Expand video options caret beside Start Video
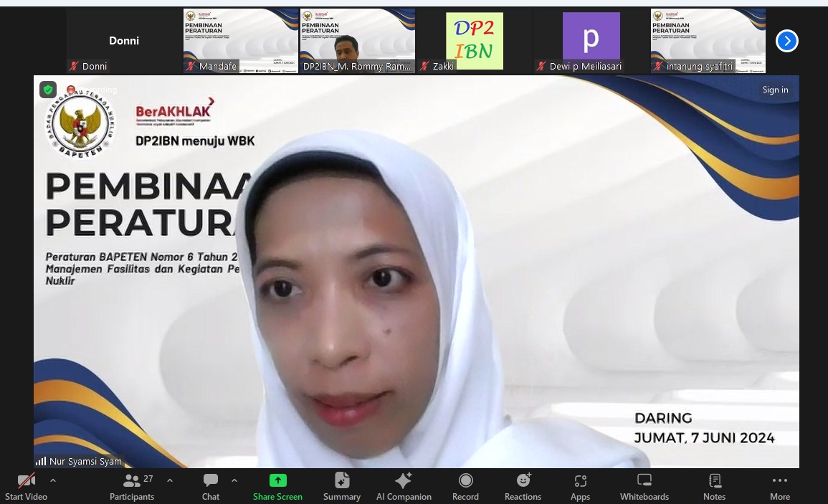The image size is (828, 504). 53,481
